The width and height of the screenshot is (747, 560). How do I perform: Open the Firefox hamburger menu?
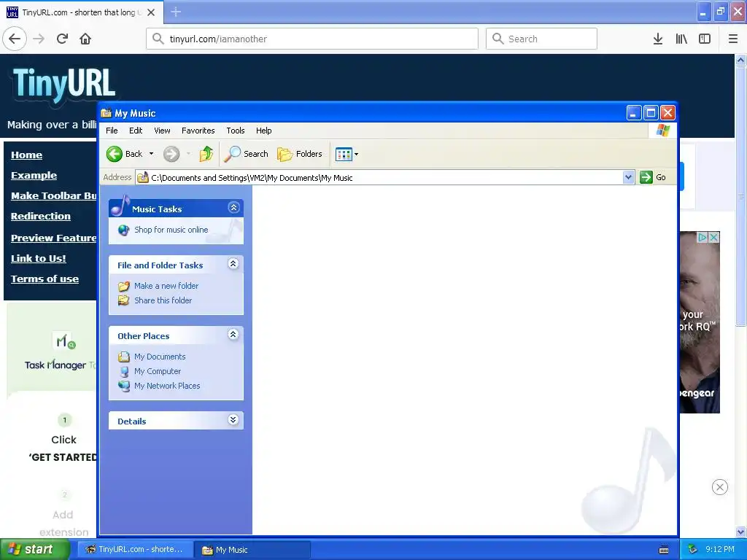[733, 39]
